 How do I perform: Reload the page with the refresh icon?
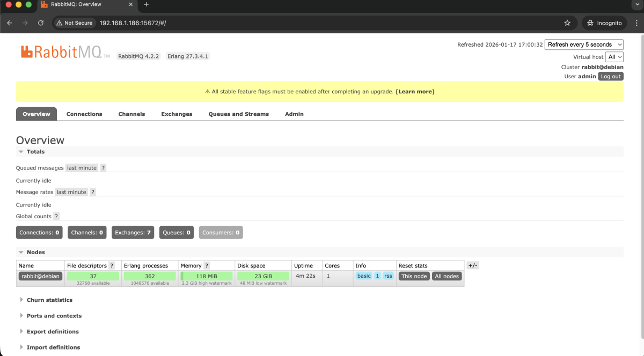[x=41, y=23]
